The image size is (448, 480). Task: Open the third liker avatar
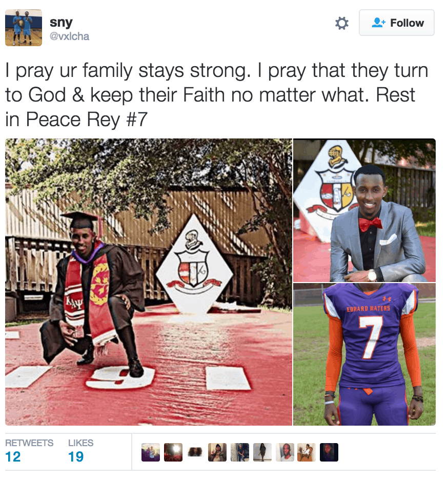pyautogui.click(x=195, y=452)
